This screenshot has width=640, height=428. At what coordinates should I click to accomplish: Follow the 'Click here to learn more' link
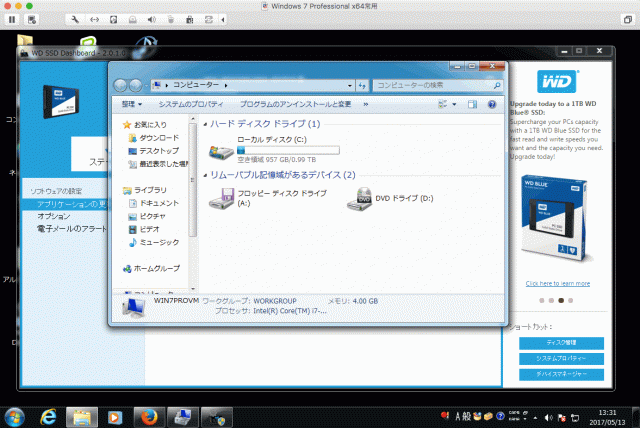click(x=558, y=284)
